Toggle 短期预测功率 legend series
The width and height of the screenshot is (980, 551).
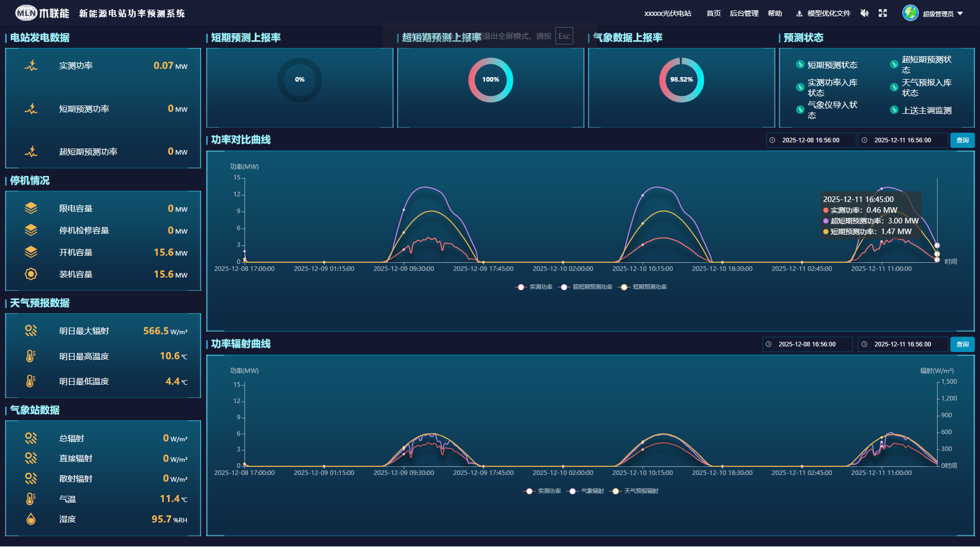point(643,287)
